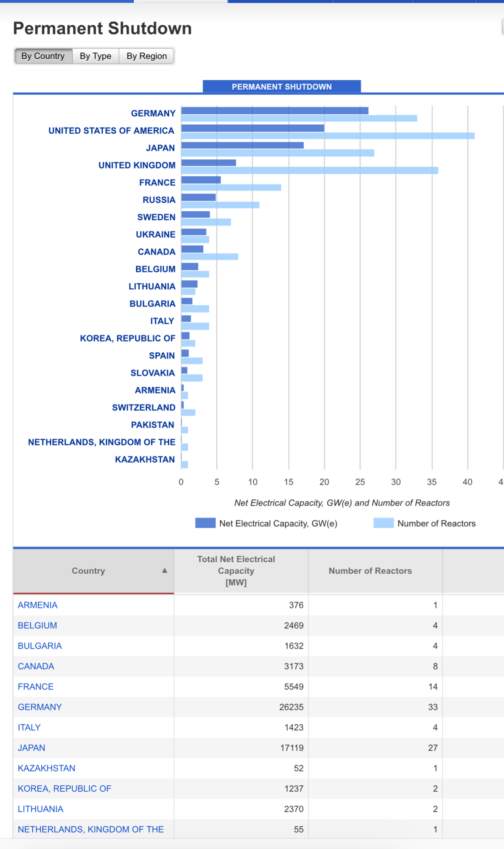Sort by Total Net Electrical Capacity column

click(x=241, y=570)
